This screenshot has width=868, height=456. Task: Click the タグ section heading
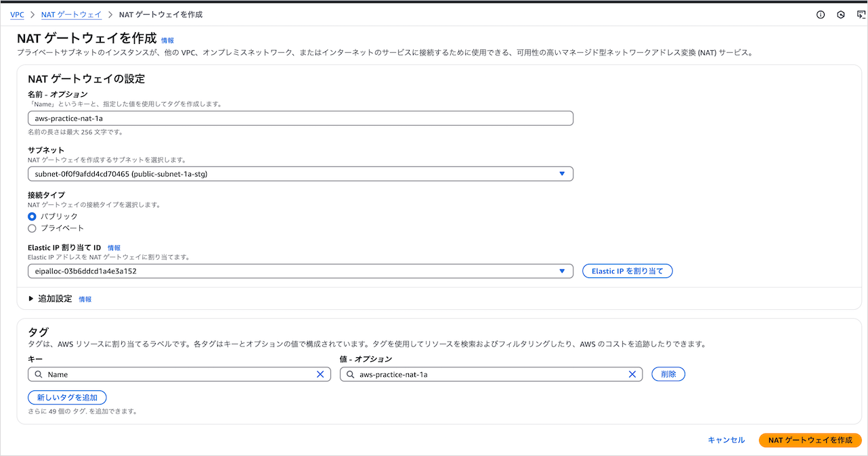[x=38, y=332]
